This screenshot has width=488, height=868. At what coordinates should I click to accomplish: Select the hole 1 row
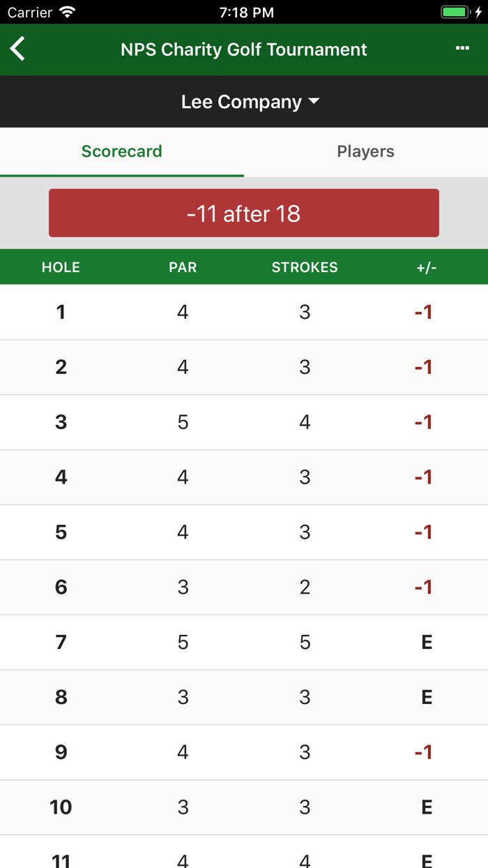pyautogui.click(x=244, y=312)
